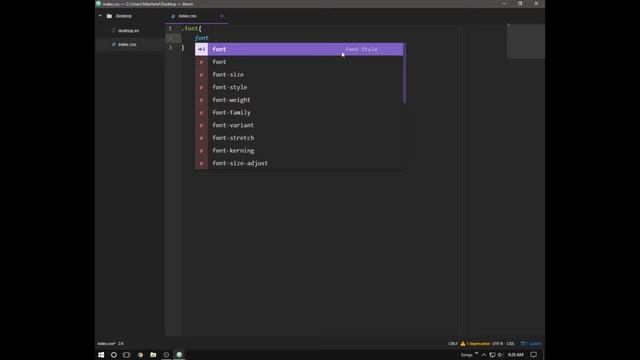Viewport: 640px width, 360px height.
Task: Open Task View in taskbar
Action: (x=127, y=355)
